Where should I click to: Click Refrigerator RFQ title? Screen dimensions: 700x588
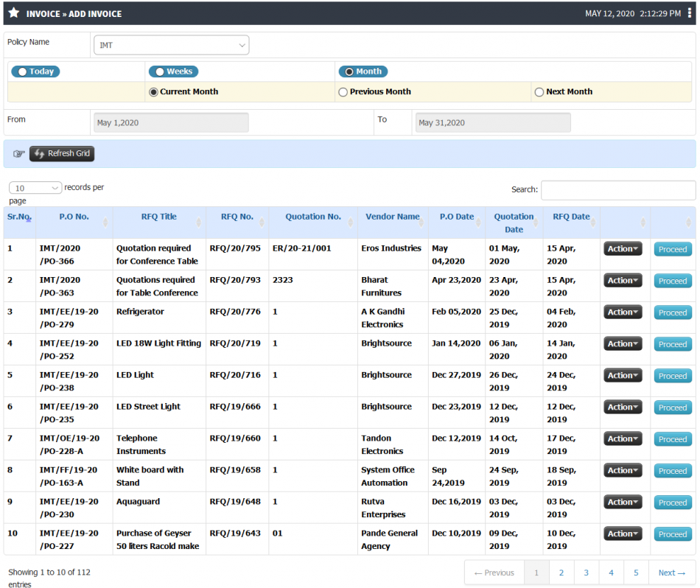[x=140, y=312]
